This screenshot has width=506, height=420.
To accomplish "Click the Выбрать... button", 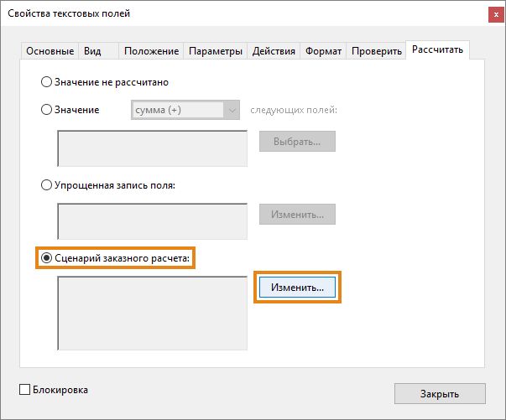I will [296, 141].
